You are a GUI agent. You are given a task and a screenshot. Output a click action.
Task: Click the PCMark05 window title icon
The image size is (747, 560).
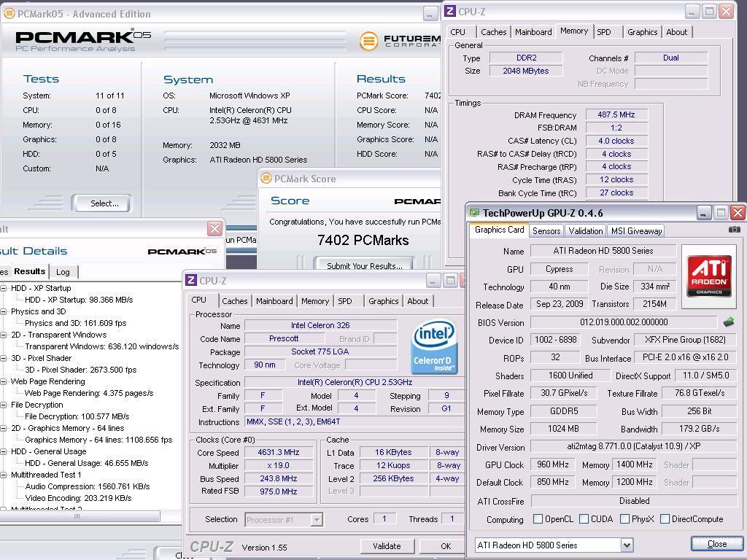point(9,14)
